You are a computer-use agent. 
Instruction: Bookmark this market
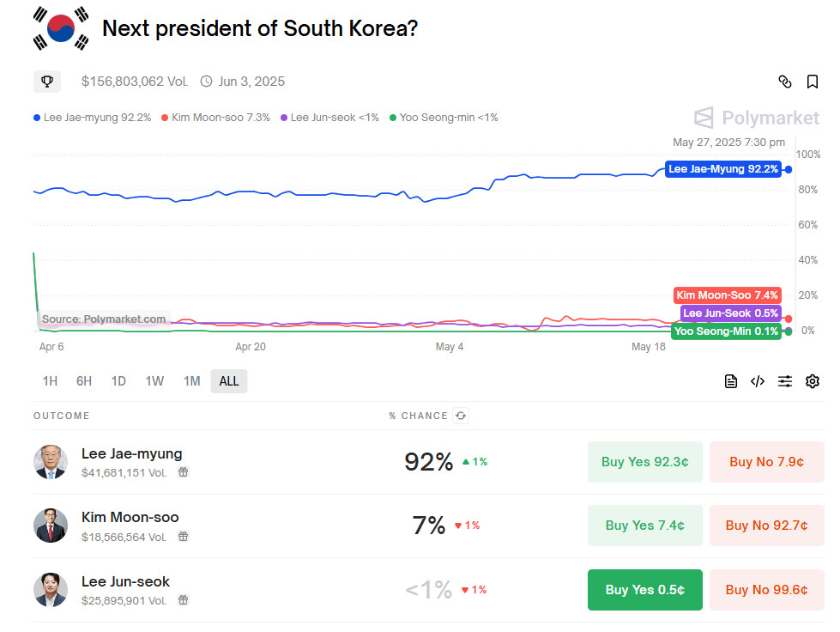tap(812, 82)
